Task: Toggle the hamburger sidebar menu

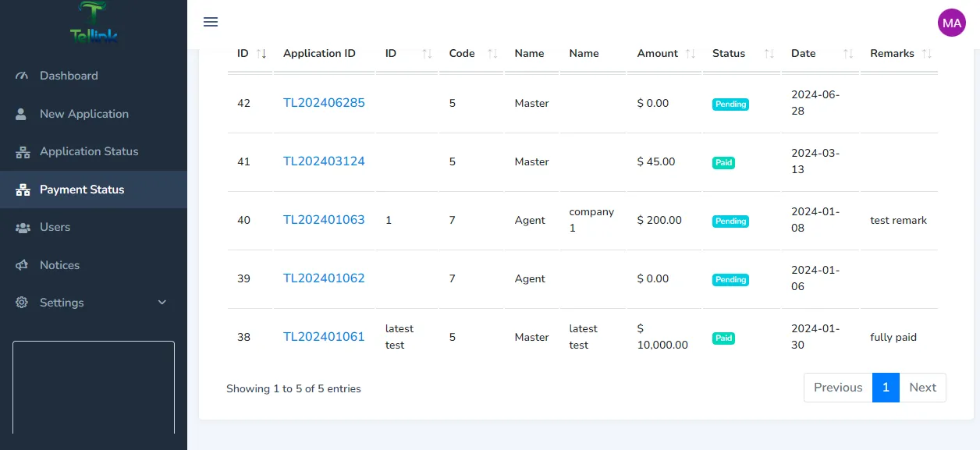Action: coord(210,22)
